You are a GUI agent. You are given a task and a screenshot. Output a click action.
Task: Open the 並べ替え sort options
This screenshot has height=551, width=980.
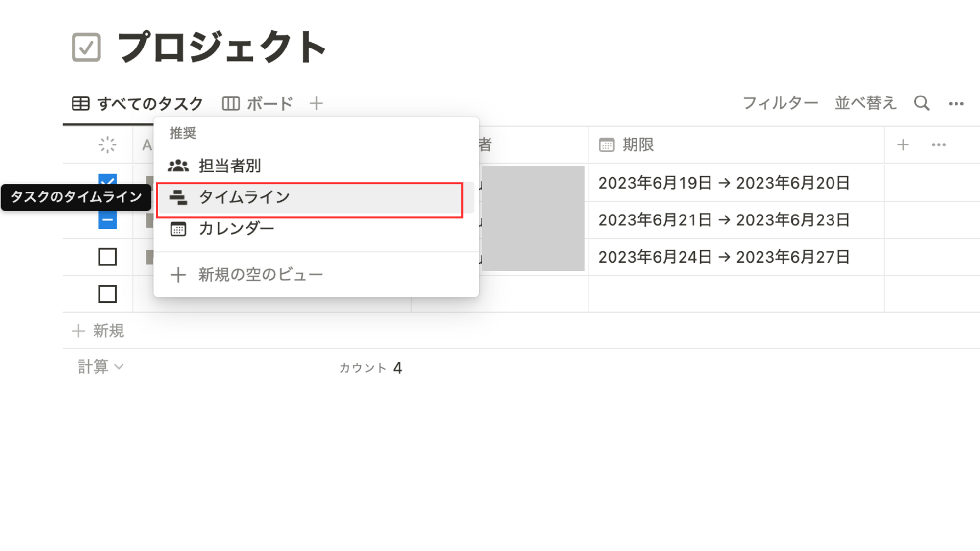865,103
